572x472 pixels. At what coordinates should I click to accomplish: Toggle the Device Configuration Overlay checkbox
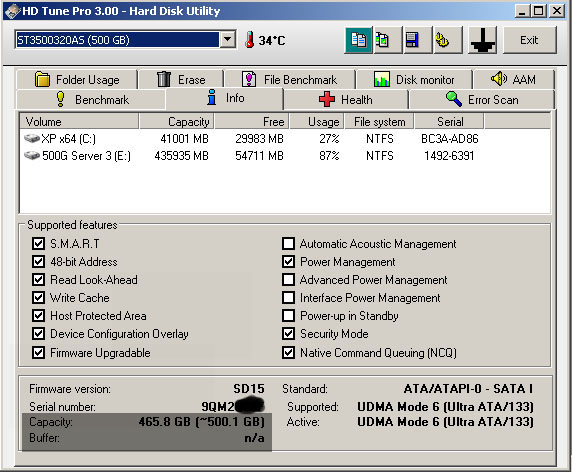tap(38, 334)
